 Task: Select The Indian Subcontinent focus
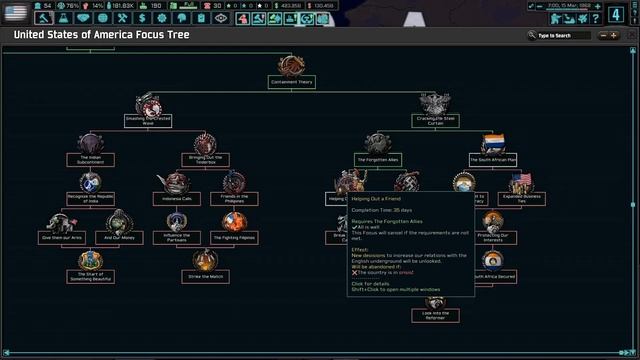(x=91, y=160)
